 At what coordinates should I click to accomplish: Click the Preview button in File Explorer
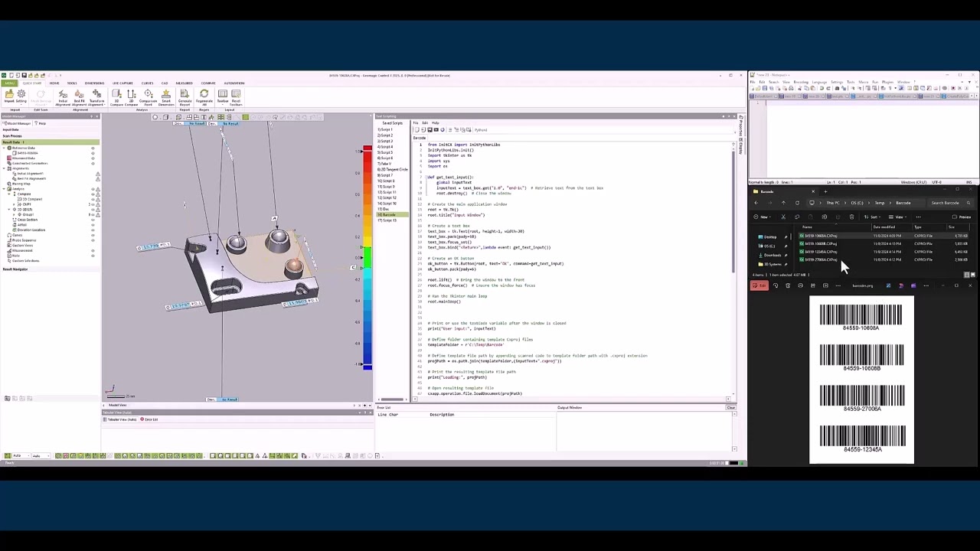coord(960,217)
